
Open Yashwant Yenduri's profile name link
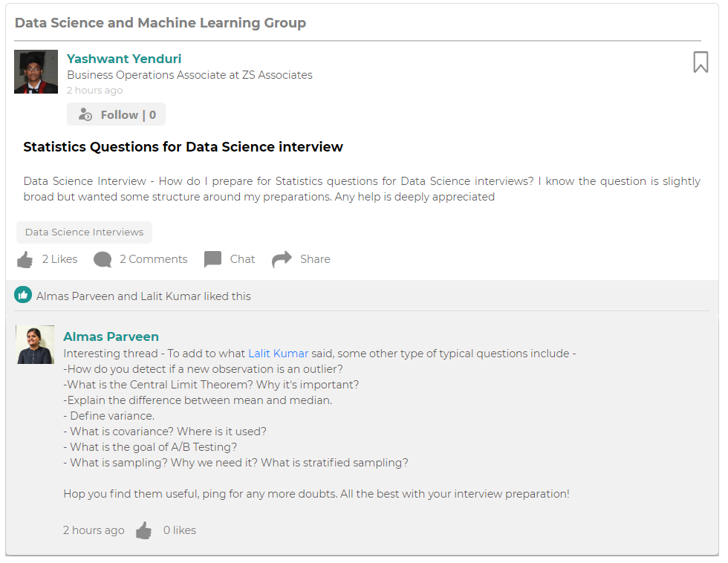tap(124, 59)
